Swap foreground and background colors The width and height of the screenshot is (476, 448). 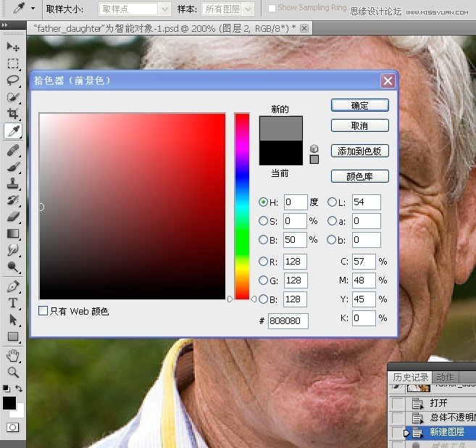click(19, 388)
